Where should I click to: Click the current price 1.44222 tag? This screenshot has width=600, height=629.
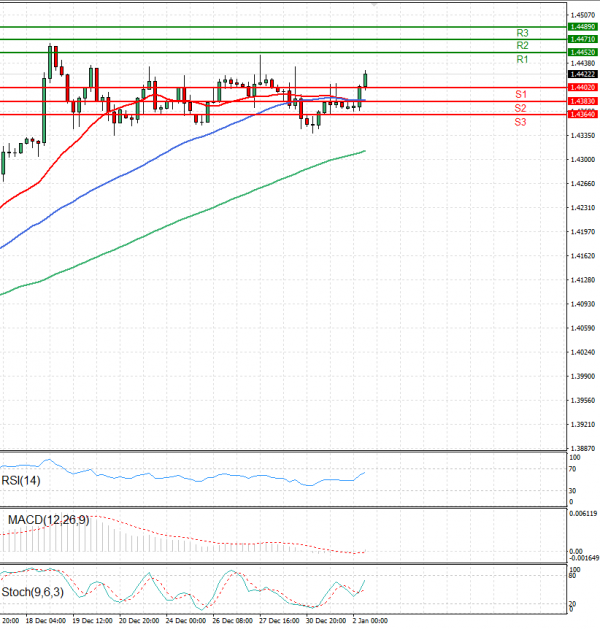[583, 74]
